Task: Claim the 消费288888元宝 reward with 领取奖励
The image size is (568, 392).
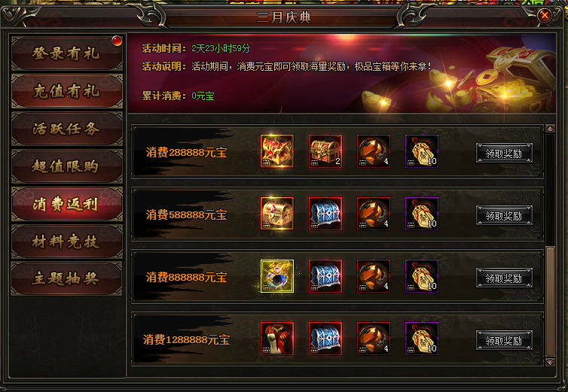Action: [504, 153]
